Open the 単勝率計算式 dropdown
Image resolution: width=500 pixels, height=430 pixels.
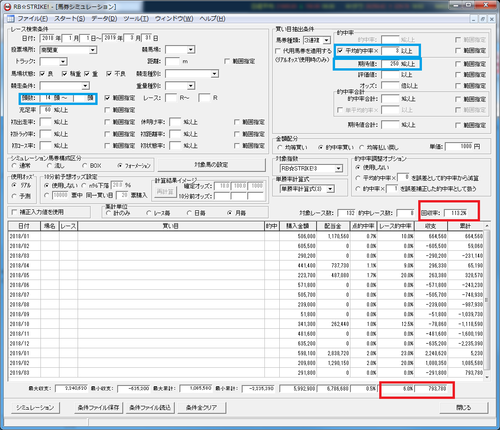tap(330, 189)
